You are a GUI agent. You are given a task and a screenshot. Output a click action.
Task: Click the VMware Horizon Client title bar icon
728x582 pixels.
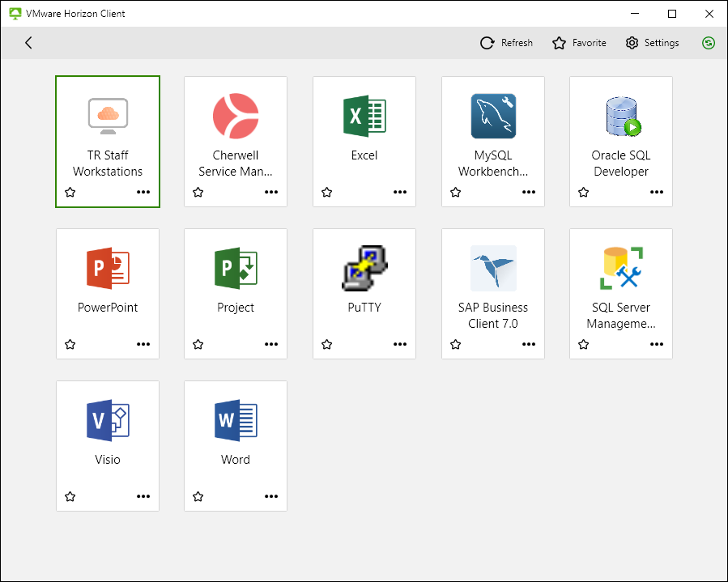pyautogui.click(x=15, y=14)
